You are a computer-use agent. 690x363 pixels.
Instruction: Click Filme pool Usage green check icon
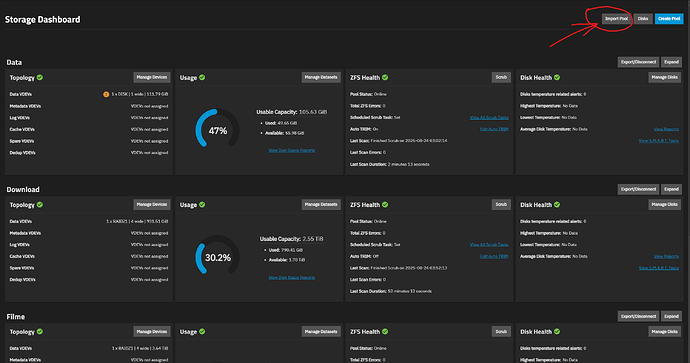point(202,331)
